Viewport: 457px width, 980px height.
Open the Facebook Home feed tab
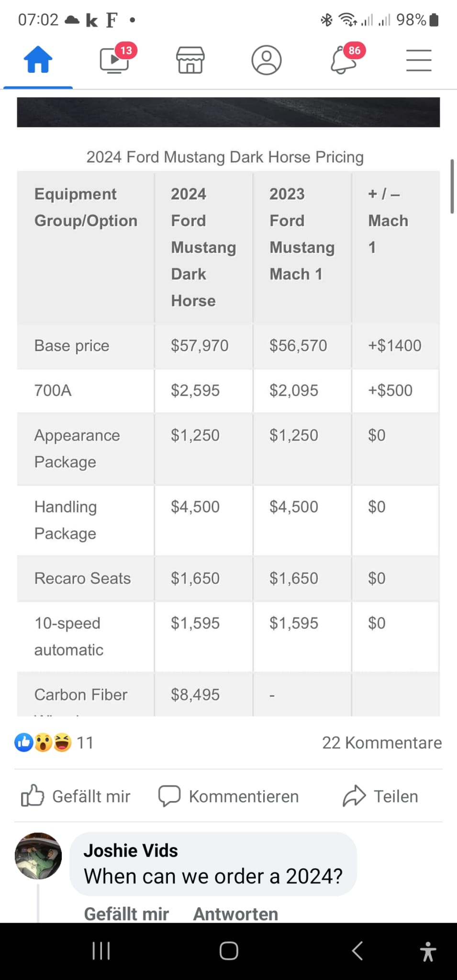click(x=38, y=60)
